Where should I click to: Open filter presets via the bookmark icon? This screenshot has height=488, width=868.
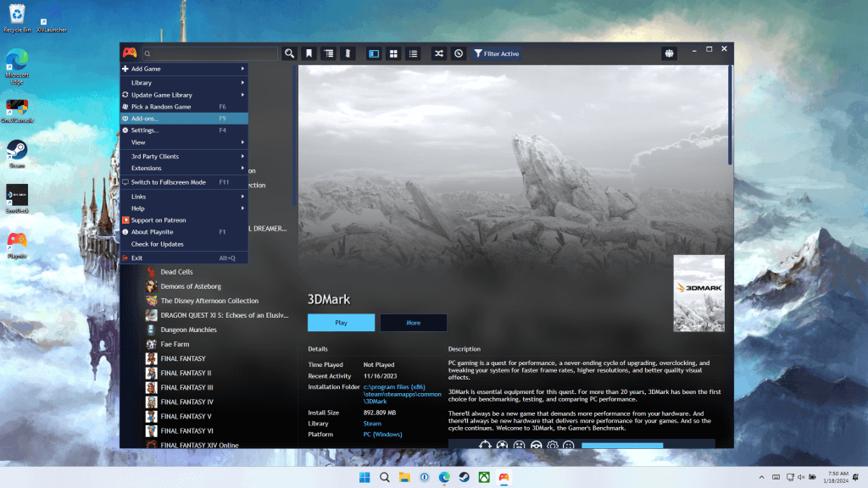click(309, 53)
